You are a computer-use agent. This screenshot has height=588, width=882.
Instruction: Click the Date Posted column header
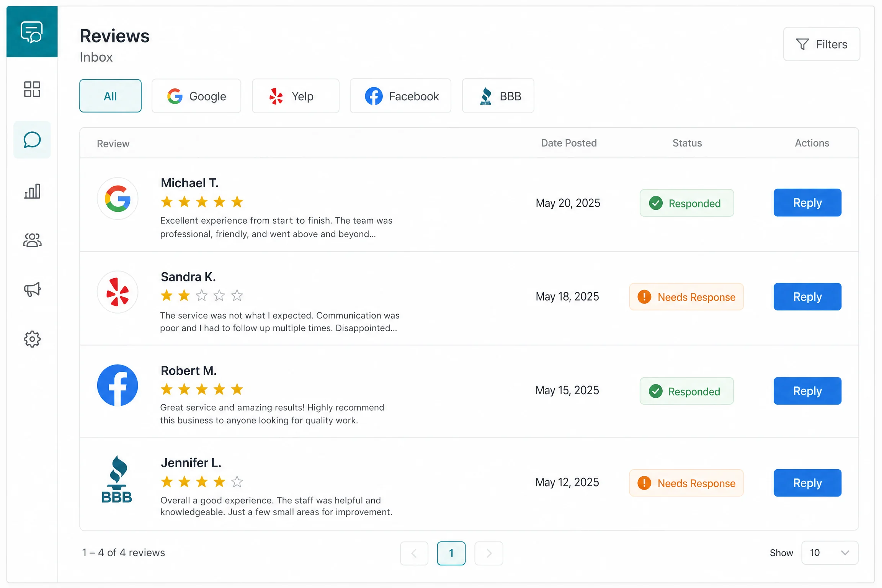pos(569,143)
